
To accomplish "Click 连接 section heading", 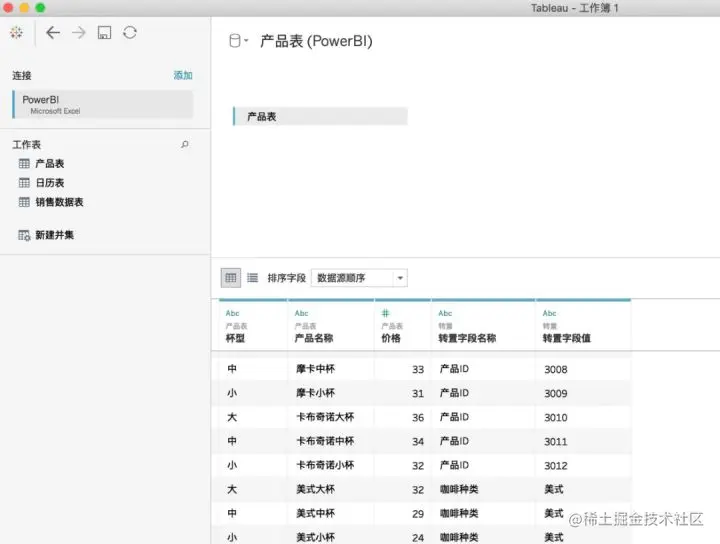I will point(22,75).
